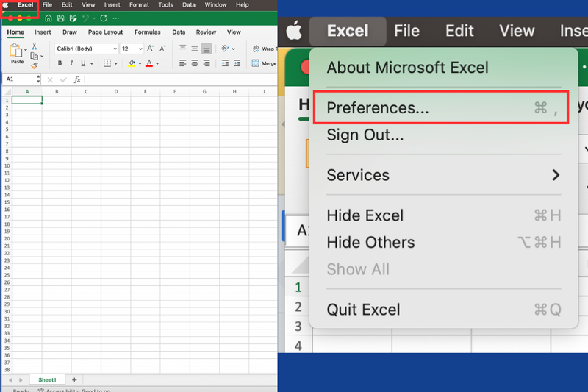Choose About Microsoft Excel in the menu

[408, 68]
